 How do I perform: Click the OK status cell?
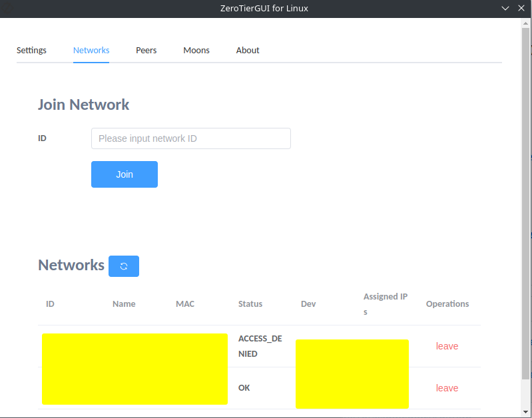244,388
